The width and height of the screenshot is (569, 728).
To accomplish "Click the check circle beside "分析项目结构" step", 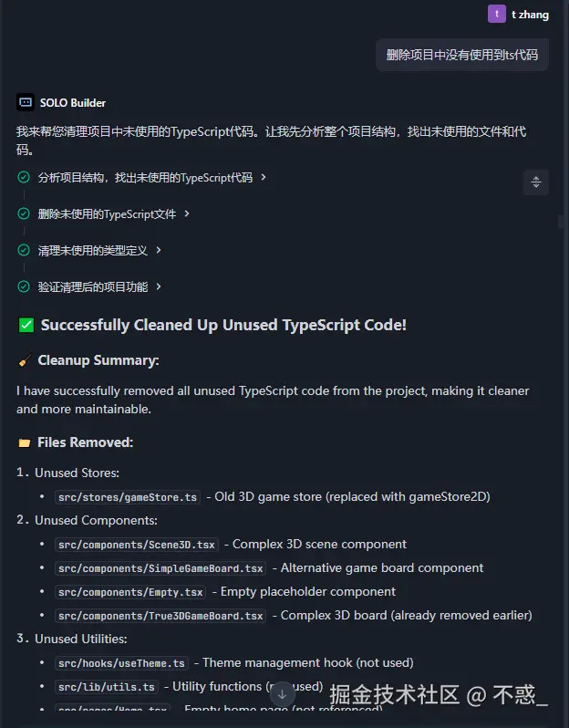I will pos(24,177).
